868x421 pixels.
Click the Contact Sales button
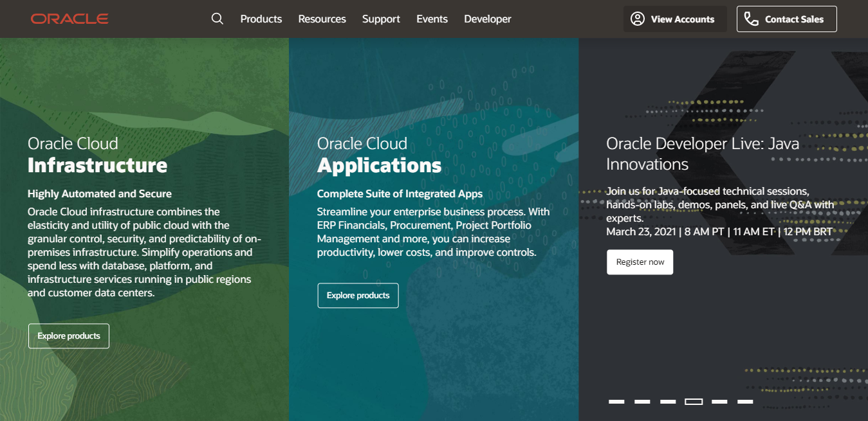(786, 19)
